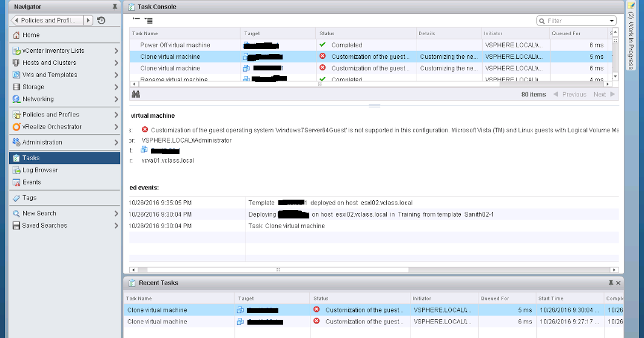Click the Next page button
This screenshot has height=338, width=644.
[x=604, y=94]
